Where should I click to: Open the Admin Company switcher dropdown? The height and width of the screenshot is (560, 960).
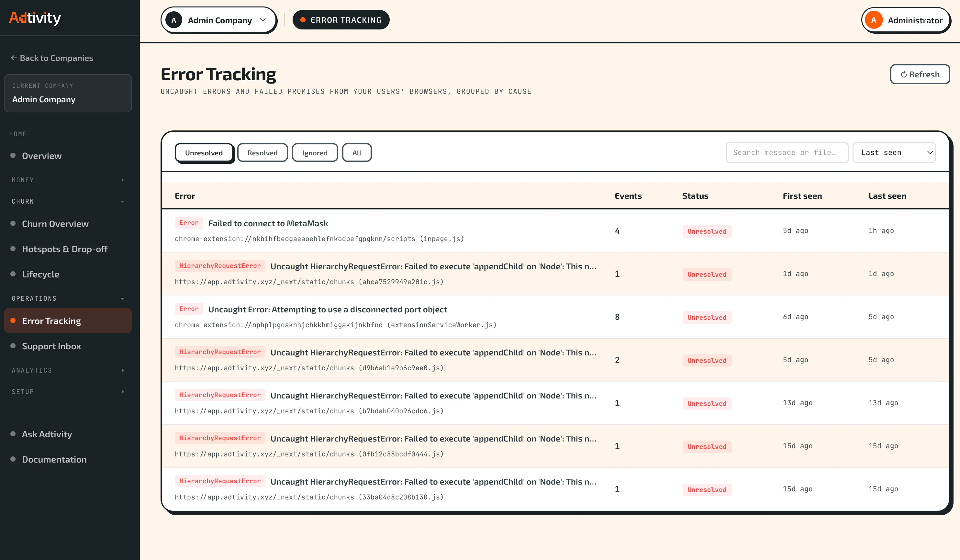219,20
